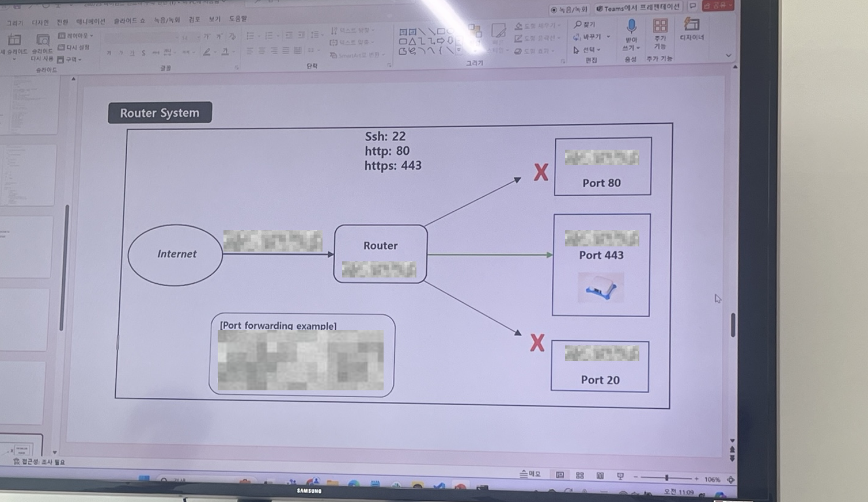The height and width of the screenshot is (502, 868).
Task: Switch to Slide Sorter view icon
Action: point(580,476)
